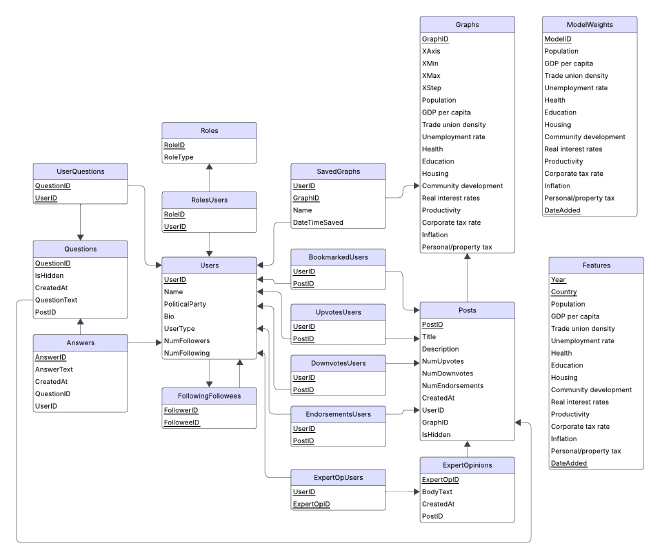Viewport: 660px width, 559px height.
Task: Select the Users table header
Action: coord(208,265)
